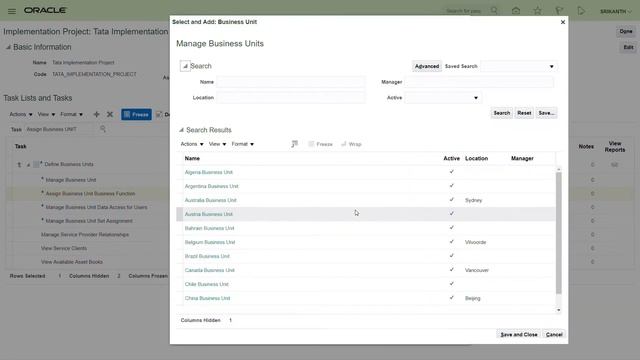
Task: Open Belgium Business Unit link
Action: pyautogui.click(x=210, y=242)
